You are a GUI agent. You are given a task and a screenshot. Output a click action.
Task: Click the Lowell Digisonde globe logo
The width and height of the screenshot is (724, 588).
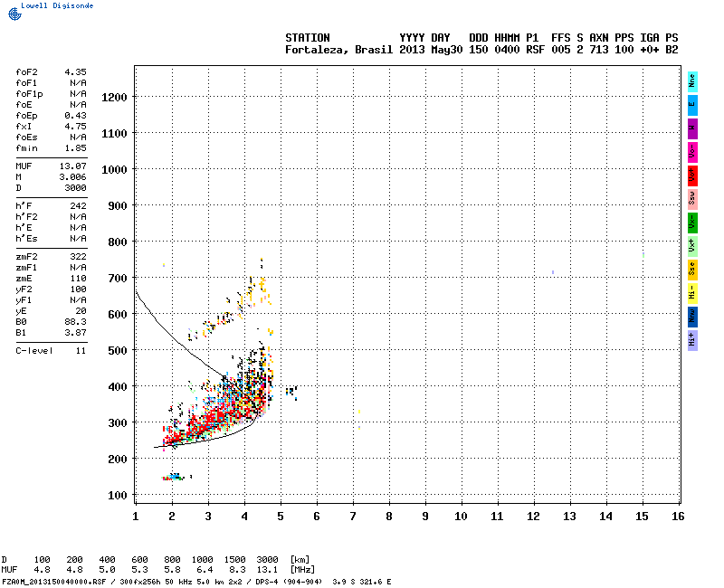[14, 14]
